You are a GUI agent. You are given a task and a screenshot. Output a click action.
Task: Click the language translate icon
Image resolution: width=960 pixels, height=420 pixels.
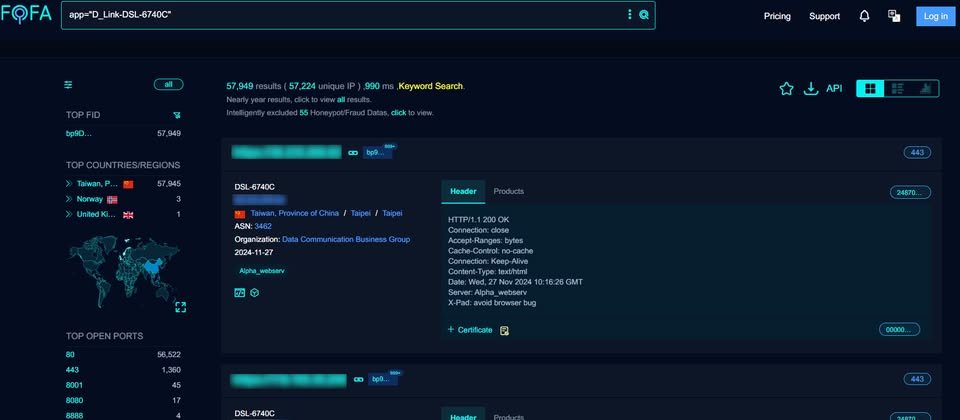[894, 16]
